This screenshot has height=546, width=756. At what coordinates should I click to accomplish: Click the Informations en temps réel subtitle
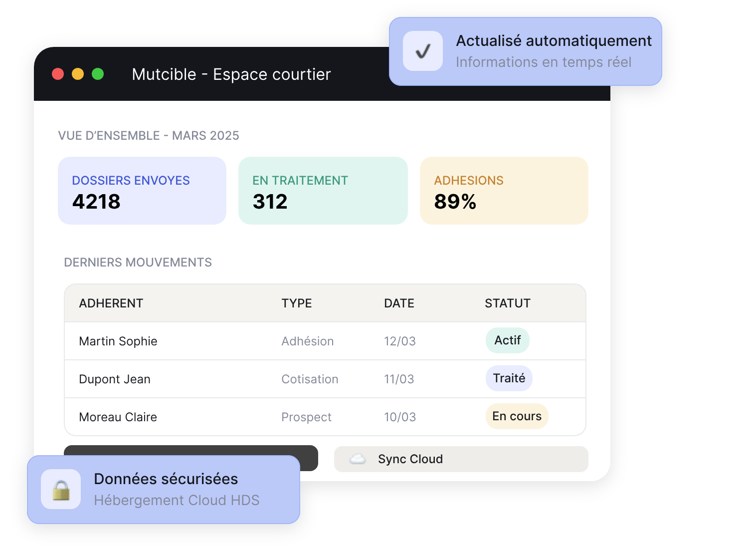[544, 62]
